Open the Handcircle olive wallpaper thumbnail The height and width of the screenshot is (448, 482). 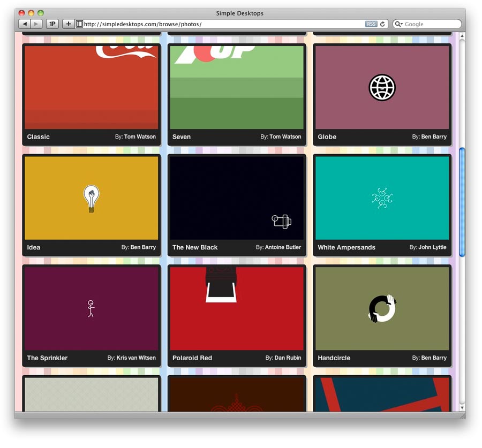pos(382,308)
